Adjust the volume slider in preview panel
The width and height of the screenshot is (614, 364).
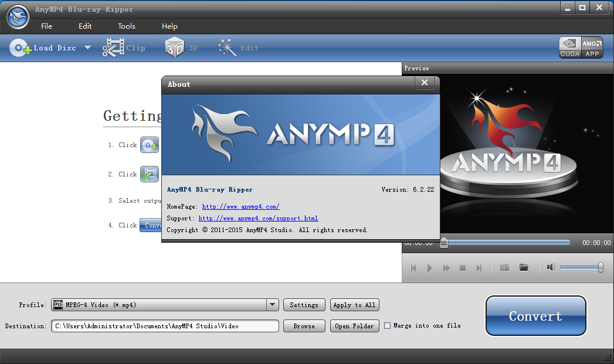581,267
